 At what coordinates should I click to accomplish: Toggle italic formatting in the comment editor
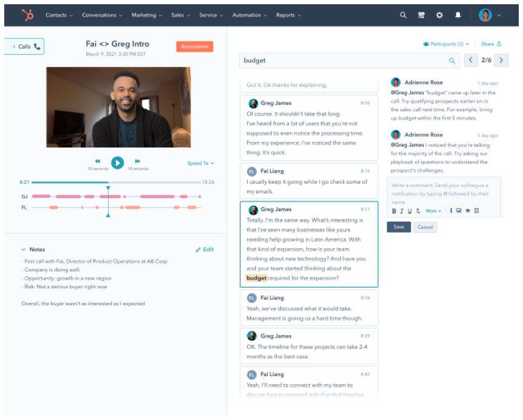pos(402,211)
